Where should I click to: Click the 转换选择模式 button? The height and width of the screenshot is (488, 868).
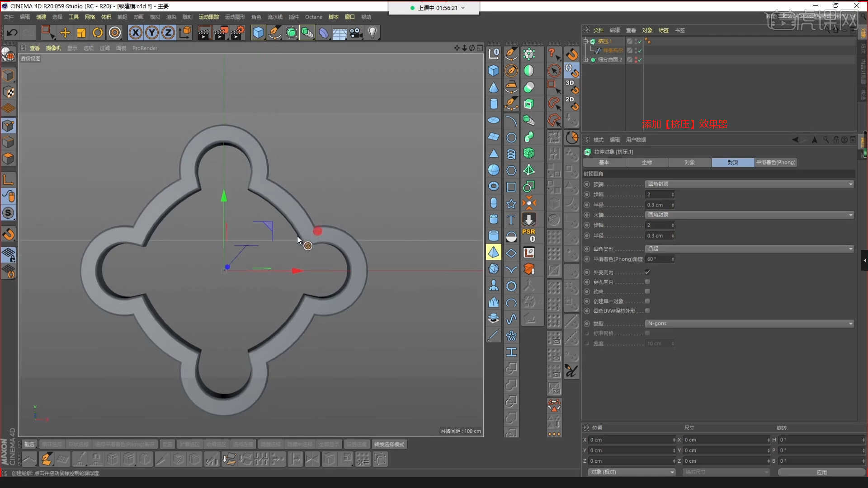[389, 444]
